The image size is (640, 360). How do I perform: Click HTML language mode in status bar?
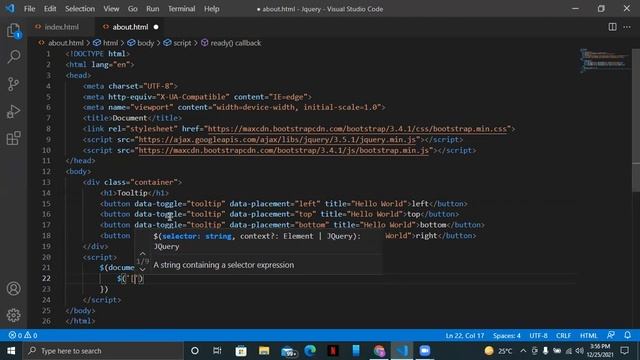pos(588,335)
